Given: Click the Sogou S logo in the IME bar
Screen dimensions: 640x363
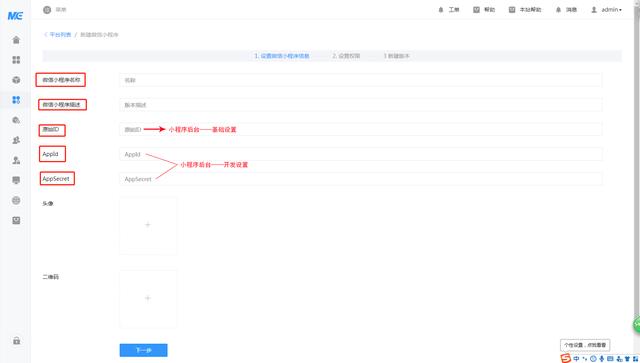Looking at the screenshot, I should (566, 359).
